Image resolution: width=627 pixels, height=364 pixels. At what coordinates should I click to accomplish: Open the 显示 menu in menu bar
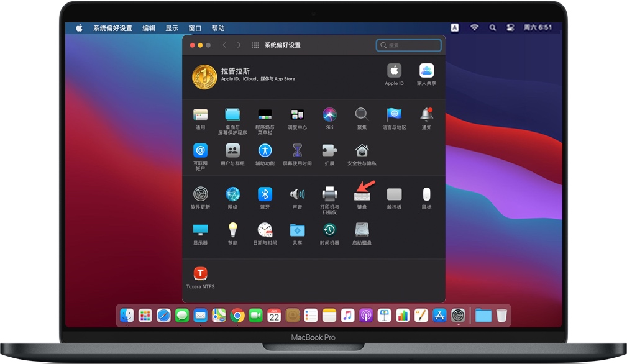[172, 28]
